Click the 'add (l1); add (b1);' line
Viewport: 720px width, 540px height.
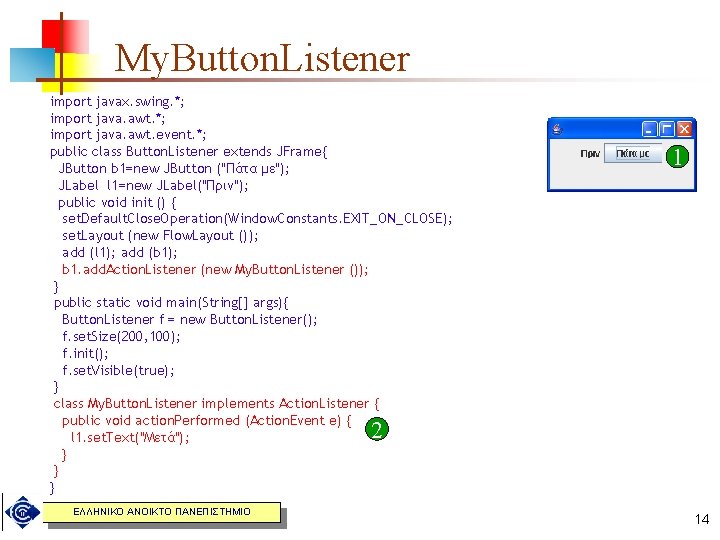point(119,253)
